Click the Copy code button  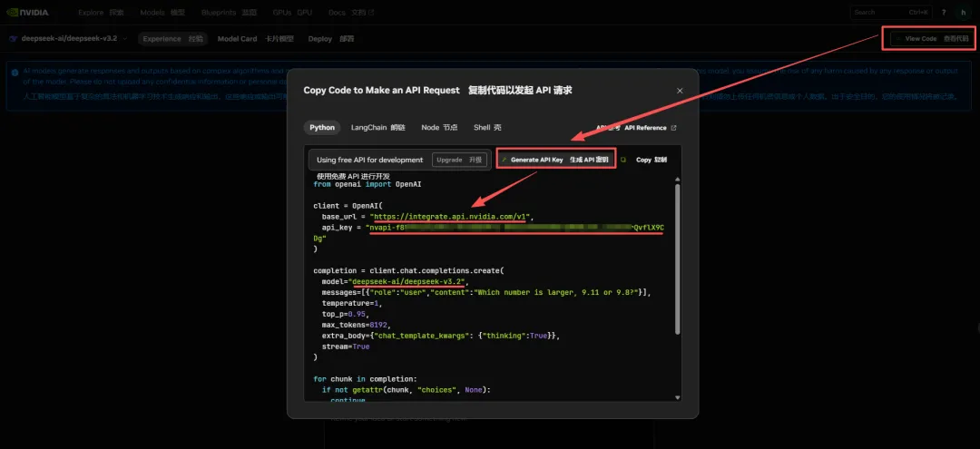coord(643,160)
